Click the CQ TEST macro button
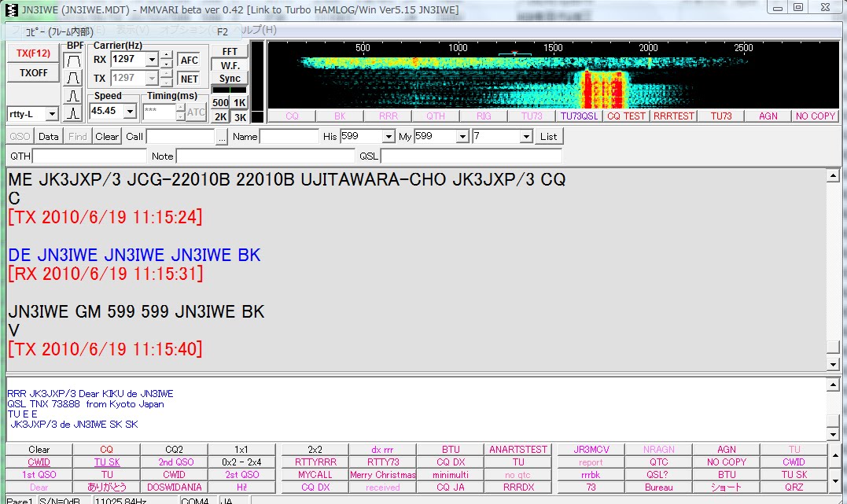847x504 pixels. (626, 116)
